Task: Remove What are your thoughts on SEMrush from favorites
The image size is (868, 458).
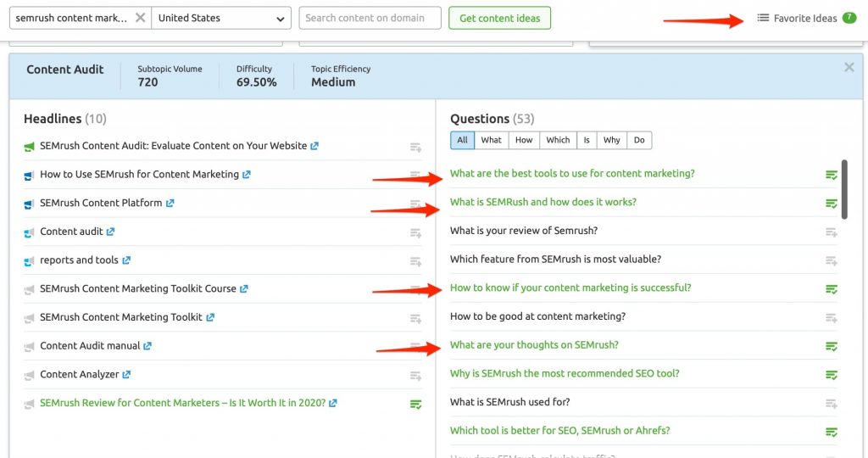Action: (x=832, y=346)
